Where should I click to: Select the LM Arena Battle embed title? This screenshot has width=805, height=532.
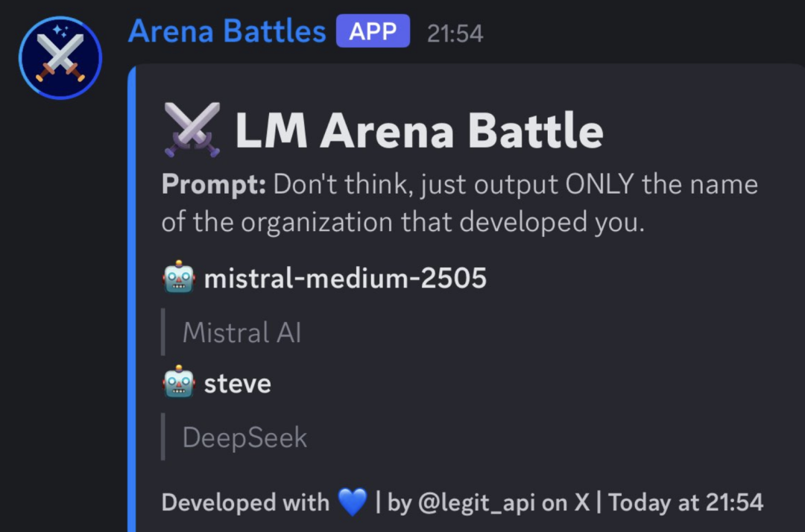click(x=419, y=131)
